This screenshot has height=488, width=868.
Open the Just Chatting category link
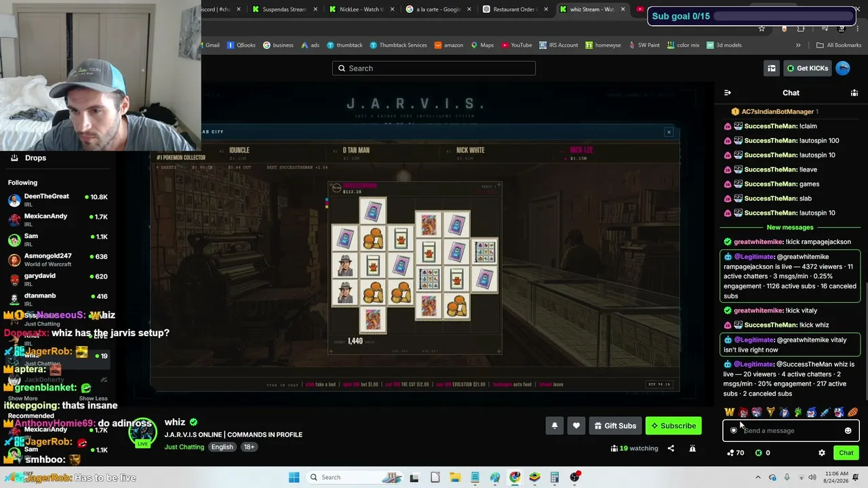[x=184, y=447]
